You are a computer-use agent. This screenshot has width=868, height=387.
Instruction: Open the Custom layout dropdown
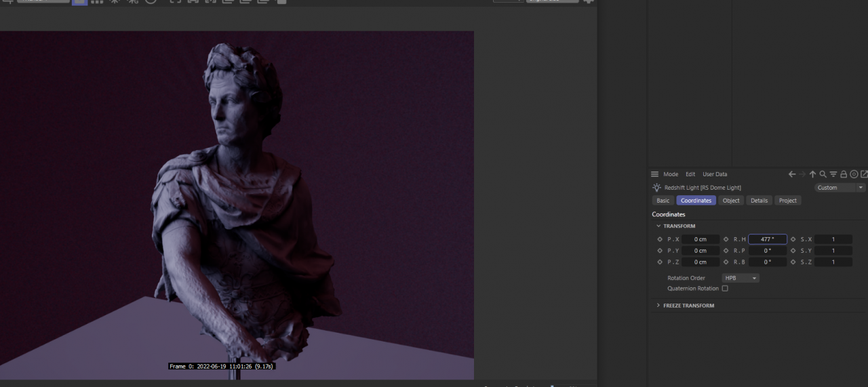(840, 188)
